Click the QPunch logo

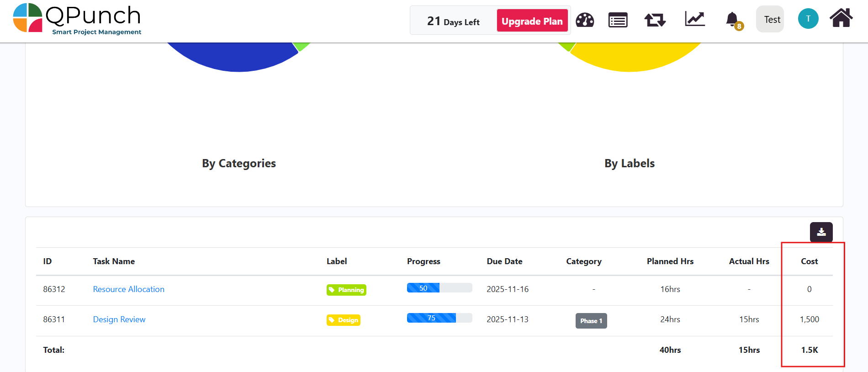(x=77, y=19)
